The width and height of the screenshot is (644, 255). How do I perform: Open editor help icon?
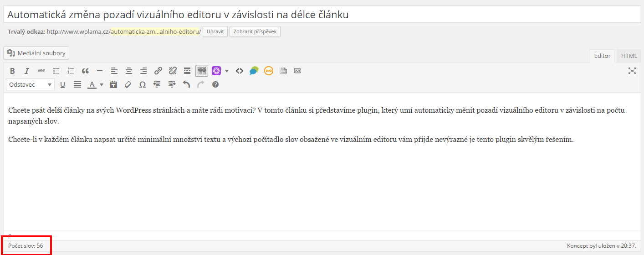[215, 84]
